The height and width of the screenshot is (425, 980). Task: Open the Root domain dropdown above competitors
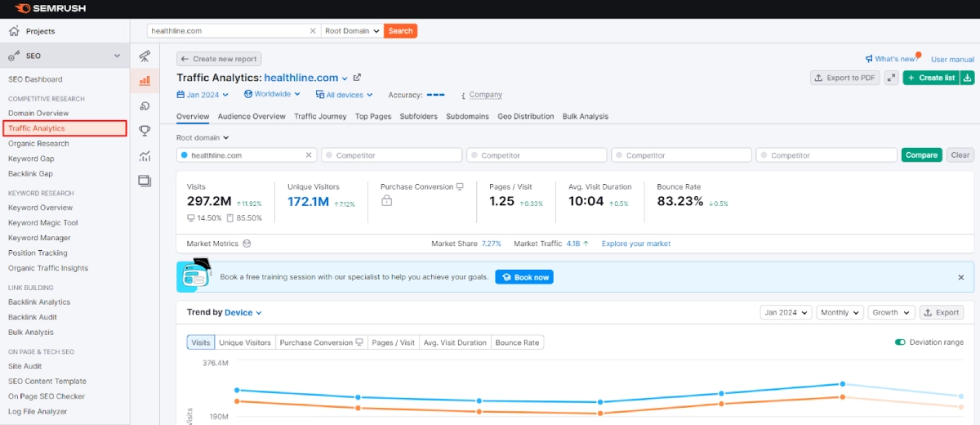coord(203,138)
